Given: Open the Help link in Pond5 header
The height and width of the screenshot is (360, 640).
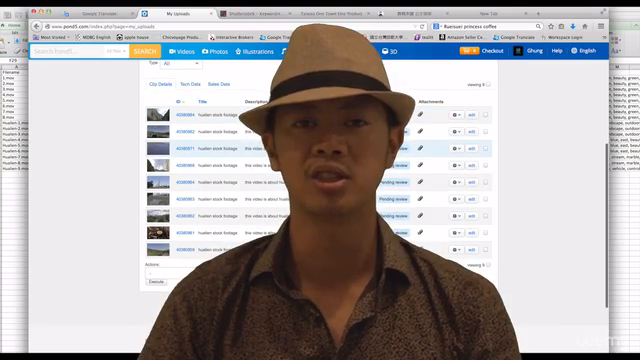Looking at the screenshot, I should point(557,51).
